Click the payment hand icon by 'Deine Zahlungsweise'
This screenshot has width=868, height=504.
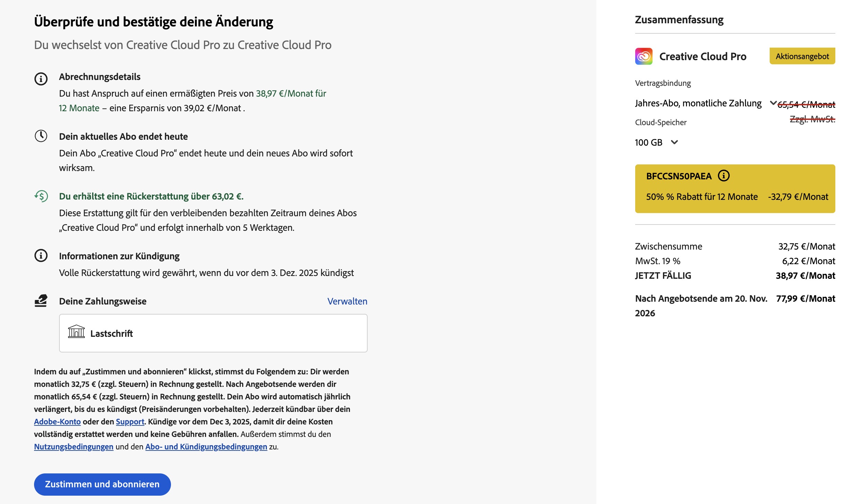tap(41, 301)
